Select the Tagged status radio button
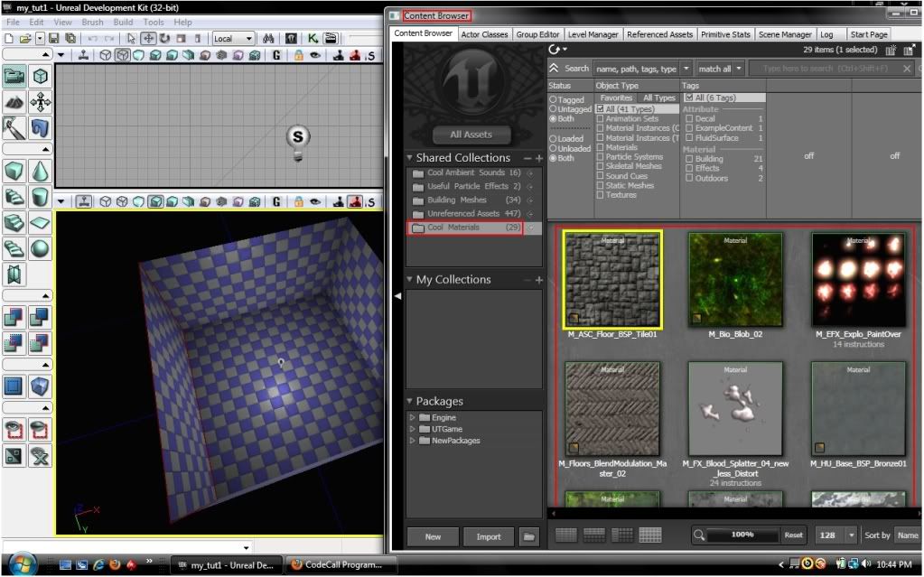 pos(553,99)
